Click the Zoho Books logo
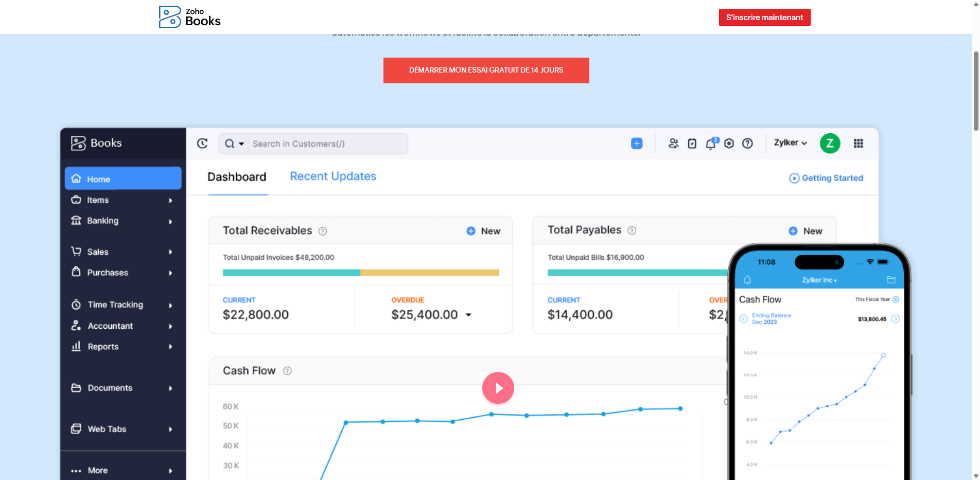This screenshot has height=480, width=980. coord(189,17)
